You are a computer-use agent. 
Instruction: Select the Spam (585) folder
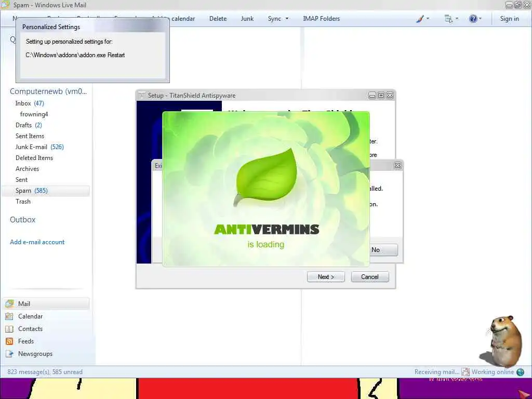pos(46,191)
